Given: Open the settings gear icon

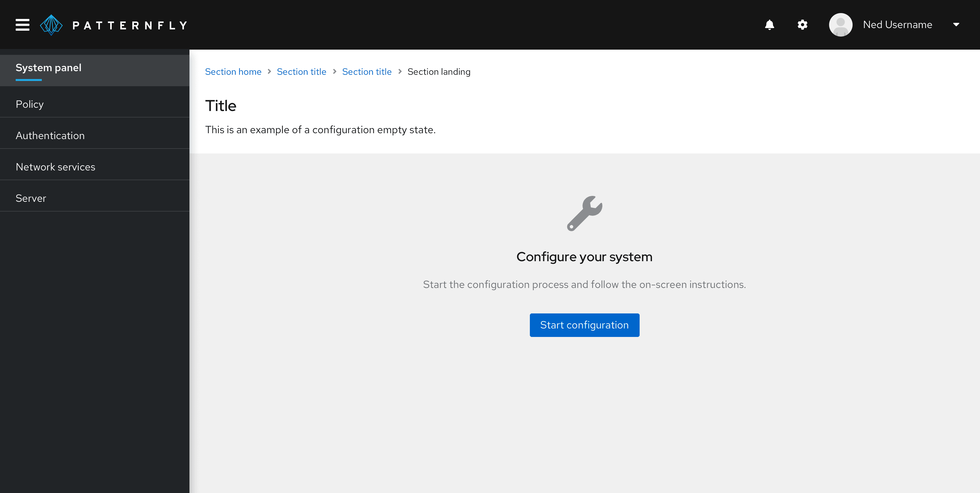Looking at the screenshot, I should (x=802, y=25).
